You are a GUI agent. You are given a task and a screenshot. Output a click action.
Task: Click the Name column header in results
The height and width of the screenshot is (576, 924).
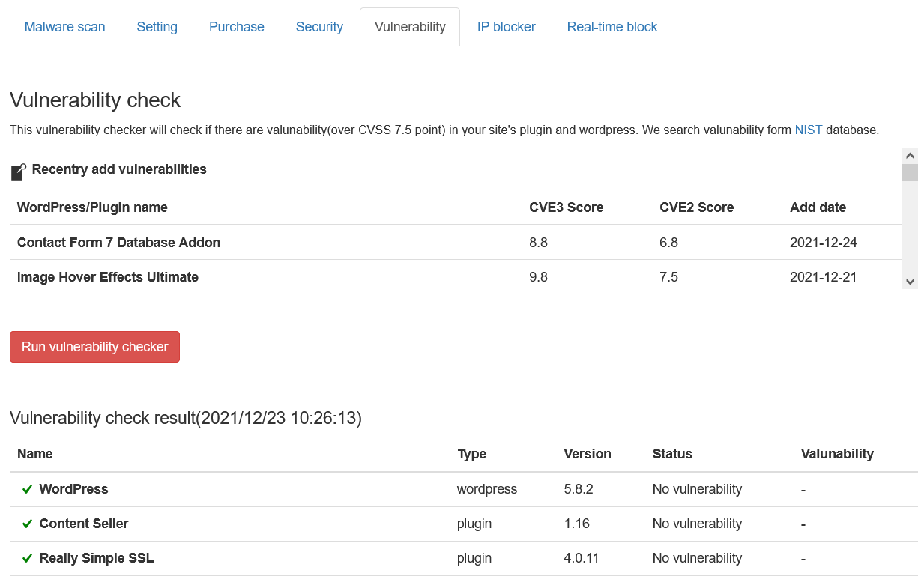(x=35, y=454)
